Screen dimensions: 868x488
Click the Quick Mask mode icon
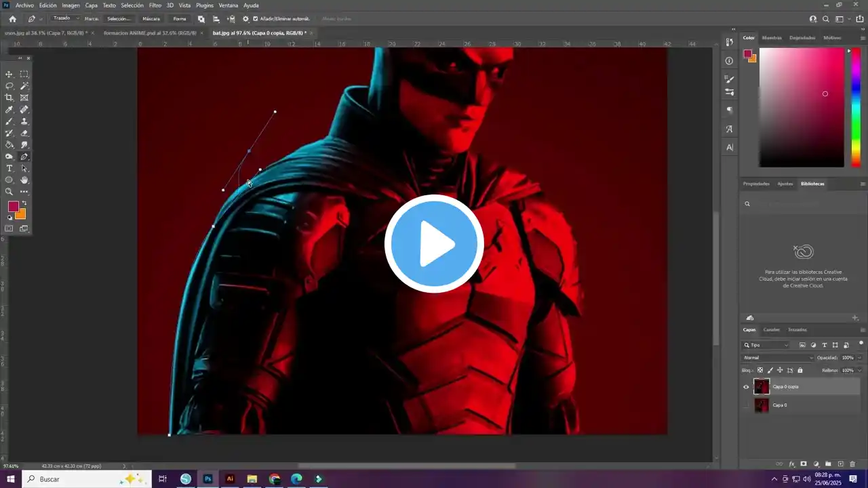point(9,228)
